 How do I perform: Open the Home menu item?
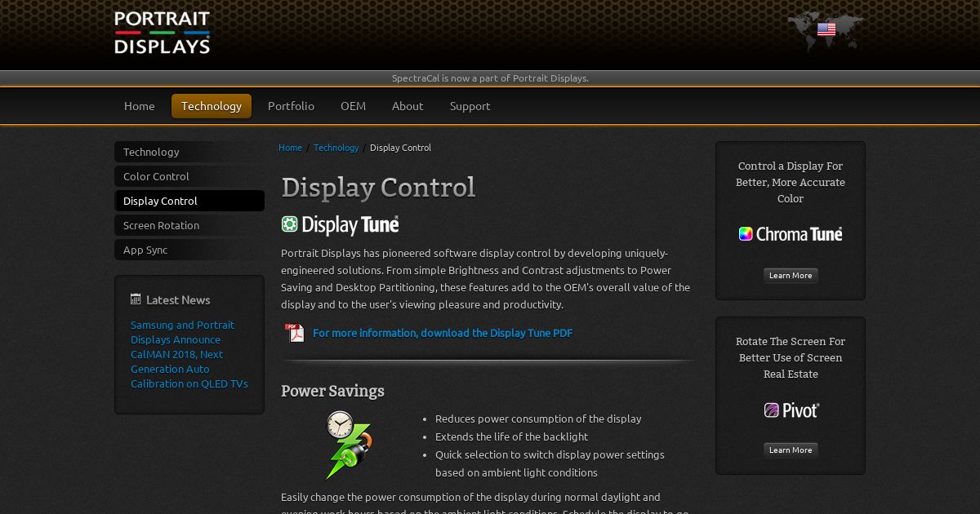click(x=140, y=106)
